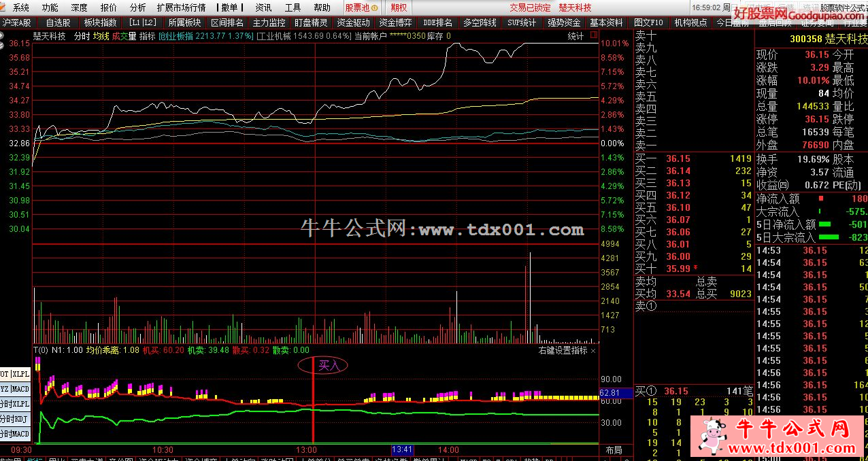Select the 资金驱动 tab
Image resolution: width=868 pixels, height=461 pixels.
(x=353, y=22)
